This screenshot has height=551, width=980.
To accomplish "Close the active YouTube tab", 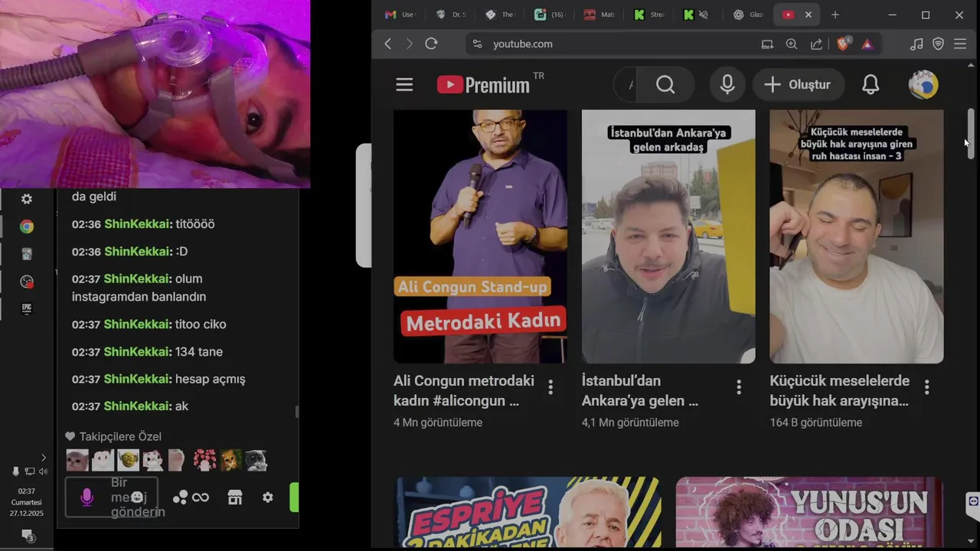I will click(x=808, y=15).
